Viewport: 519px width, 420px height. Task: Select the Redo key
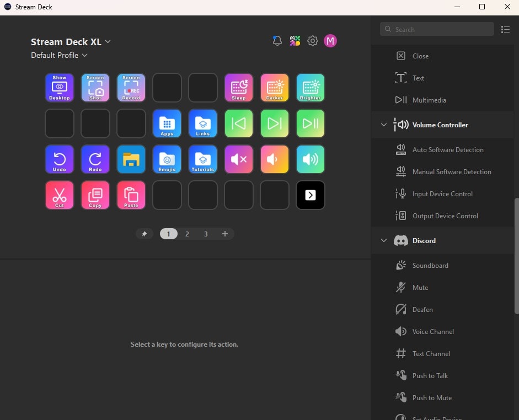95,159
